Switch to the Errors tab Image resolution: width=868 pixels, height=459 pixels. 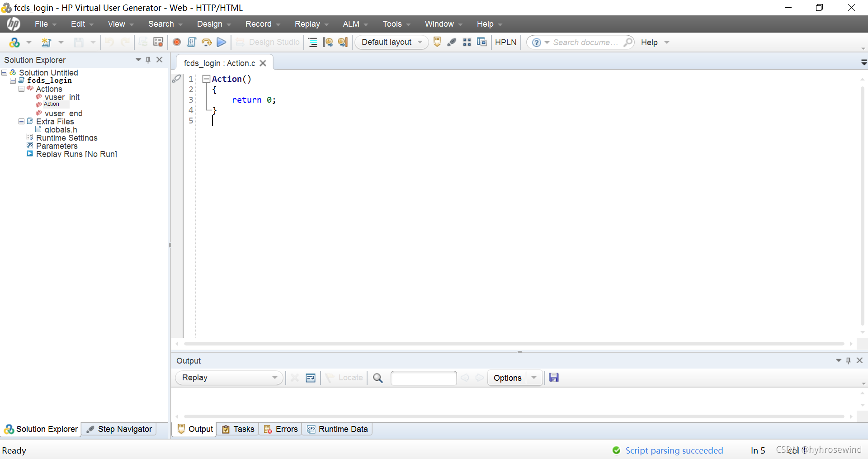(281, 429)
